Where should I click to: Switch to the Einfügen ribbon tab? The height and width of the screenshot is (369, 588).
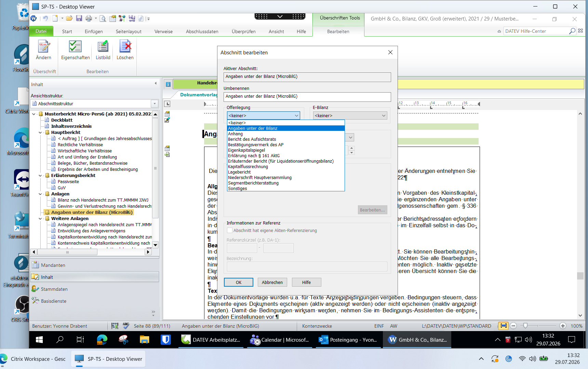94,31
